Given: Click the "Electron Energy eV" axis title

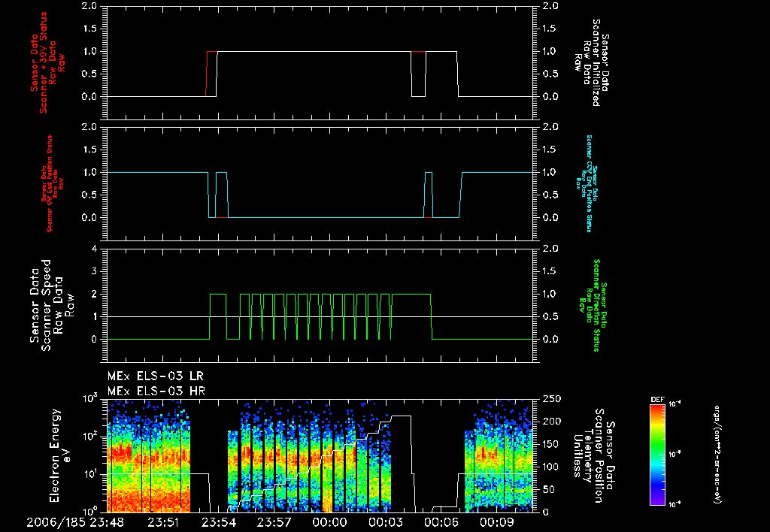Looking at the screenshot, I should click(60, 455).
